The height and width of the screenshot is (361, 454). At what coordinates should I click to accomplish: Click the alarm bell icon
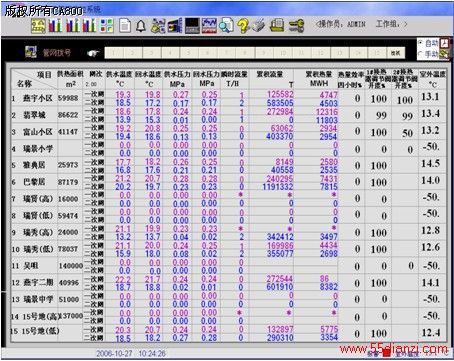click(141, 26)
